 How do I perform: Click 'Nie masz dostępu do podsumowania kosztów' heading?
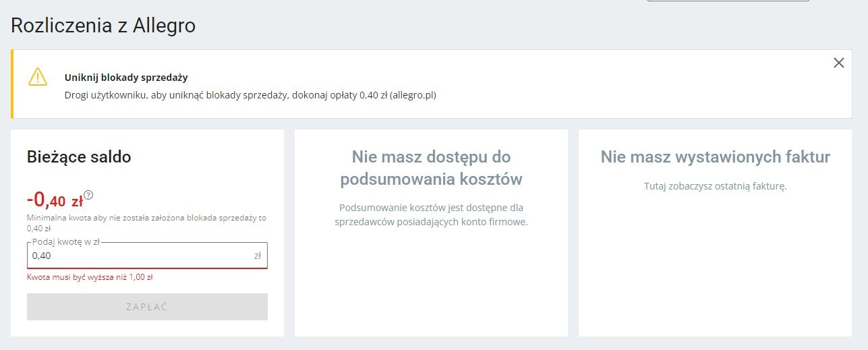(431, 169)
